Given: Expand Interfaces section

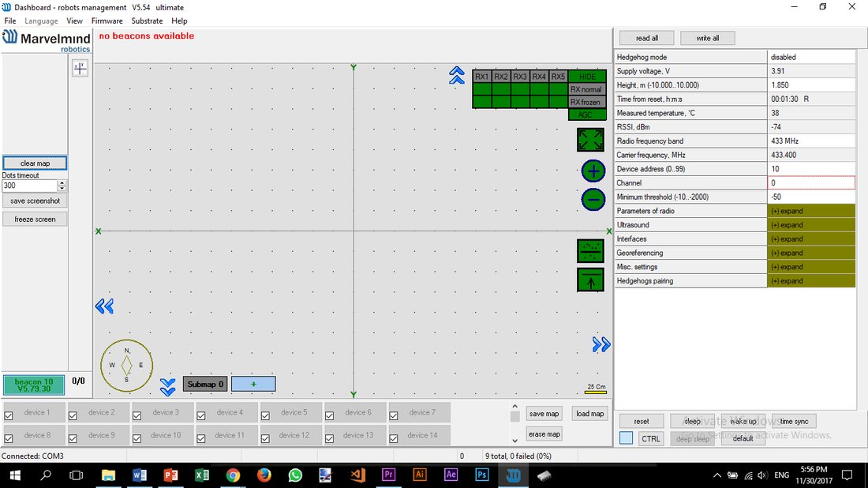Looking at the screenshot, I should (811, 238).
